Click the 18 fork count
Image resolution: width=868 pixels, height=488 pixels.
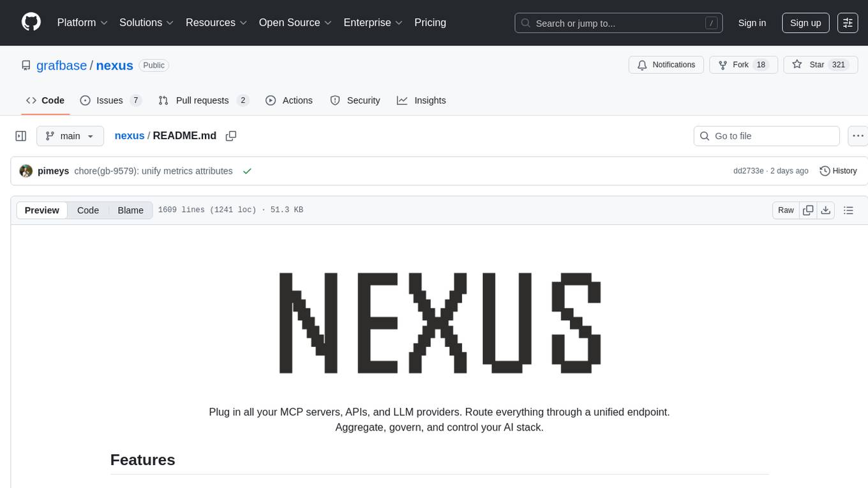click(760, 65)
